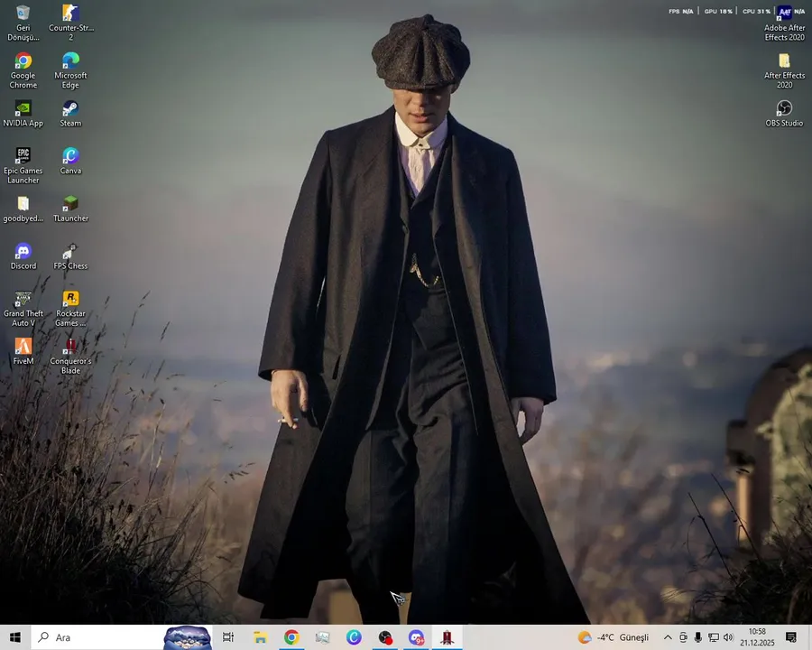Select the After Effects 2020 folder
Viewport: 812px width, 650px height.
pyautogui.click(x=784, y=70)
